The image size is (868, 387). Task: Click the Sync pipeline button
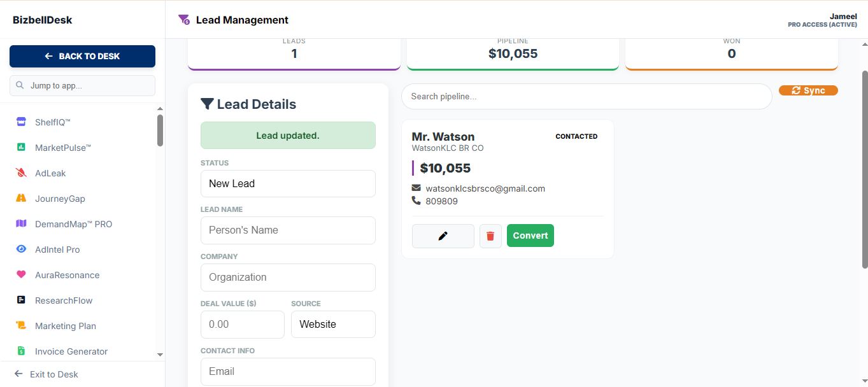(x=808, y=90)
